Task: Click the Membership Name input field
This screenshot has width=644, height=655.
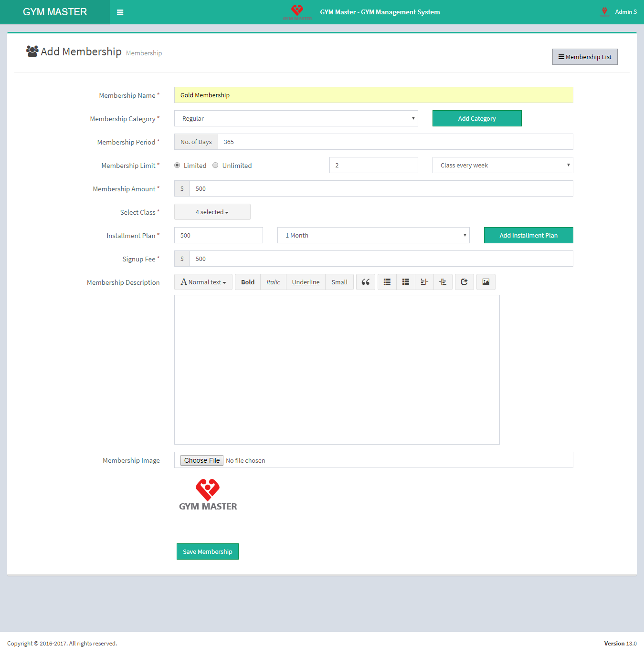Action: pos(373,95)
